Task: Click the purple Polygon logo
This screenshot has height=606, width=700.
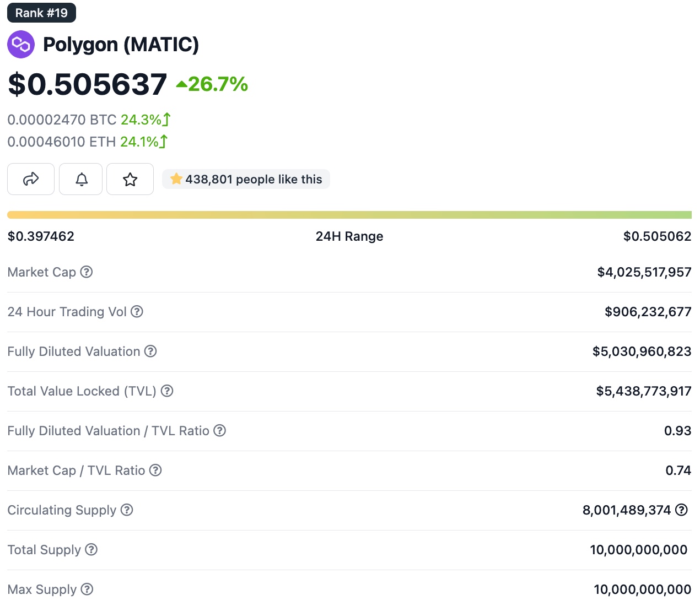Action: [x=21, y=45]
